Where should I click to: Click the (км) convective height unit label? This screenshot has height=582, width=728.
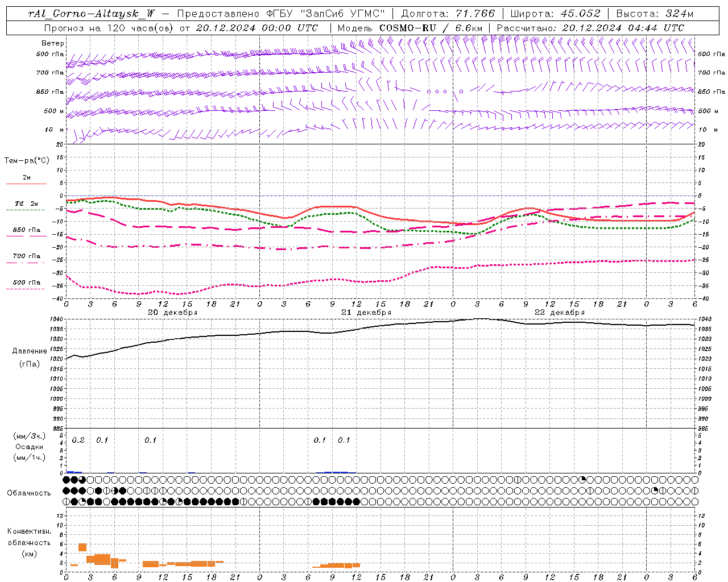30,554
